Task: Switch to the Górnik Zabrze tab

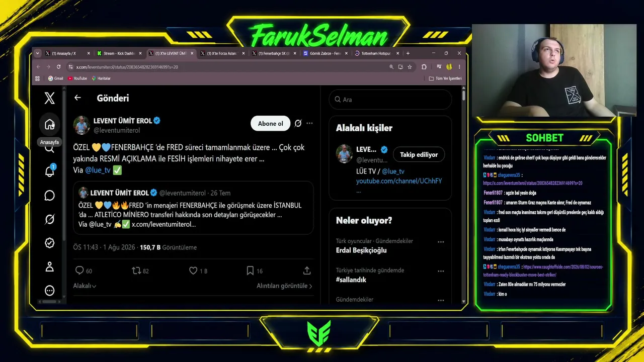Action: coord(327,53)
